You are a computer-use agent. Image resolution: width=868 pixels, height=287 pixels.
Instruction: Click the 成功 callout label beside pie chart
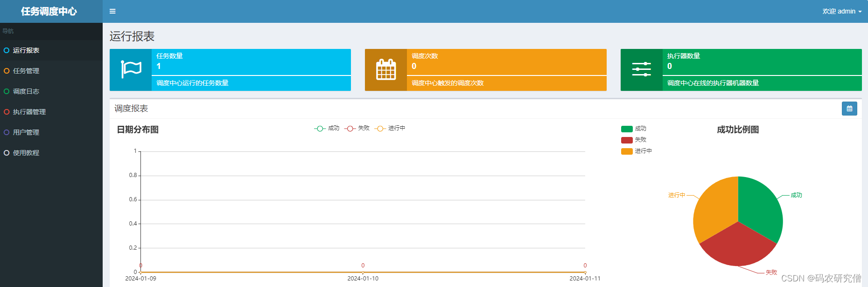[x=796, y=195]
